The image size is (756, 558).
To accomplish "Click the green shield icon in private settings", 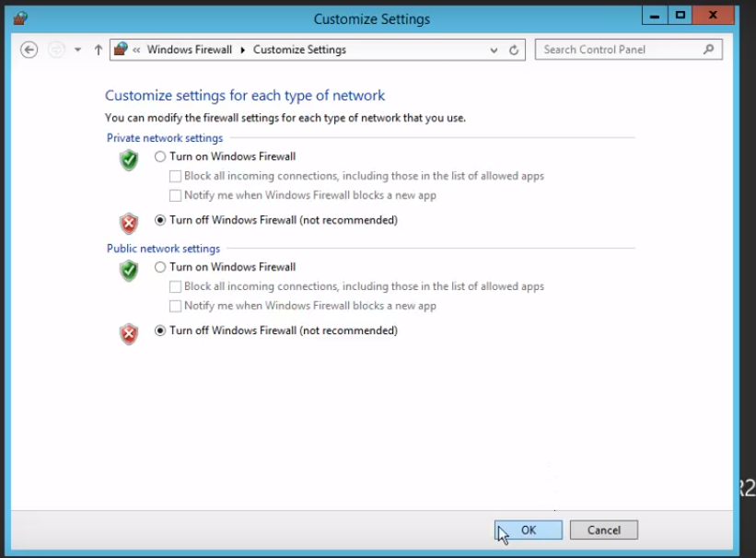I will click(129, 160).
